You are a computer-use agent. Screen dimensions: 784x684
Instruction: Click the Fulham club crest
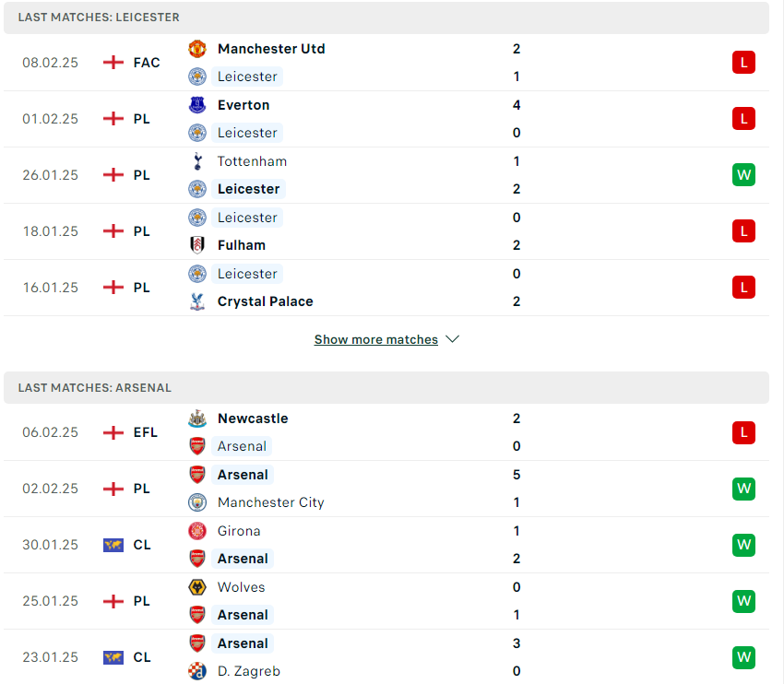click(197, 245)
